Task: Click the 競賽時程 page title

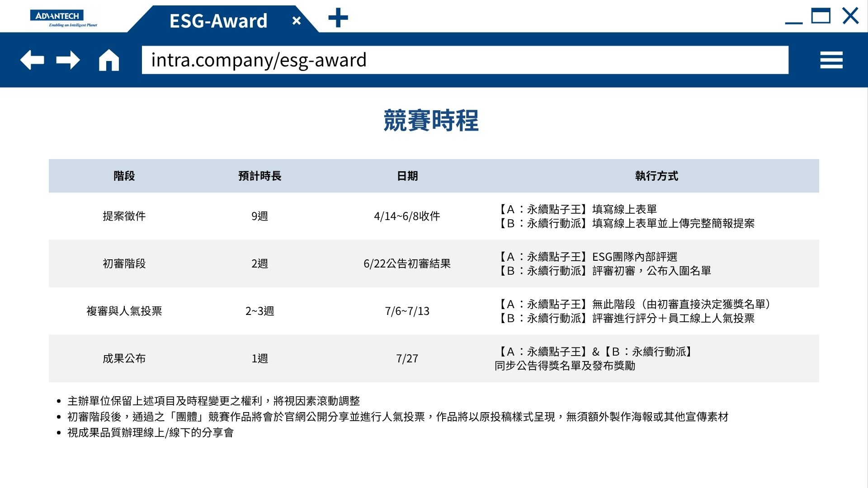Action: coord(431,121)
